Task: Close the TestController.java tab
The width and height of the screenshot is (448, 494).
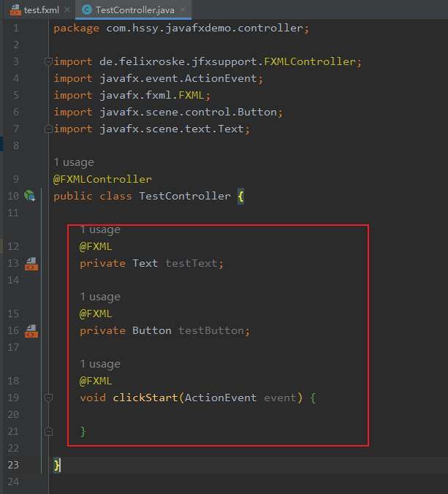Action: click(x=183, y=9)
